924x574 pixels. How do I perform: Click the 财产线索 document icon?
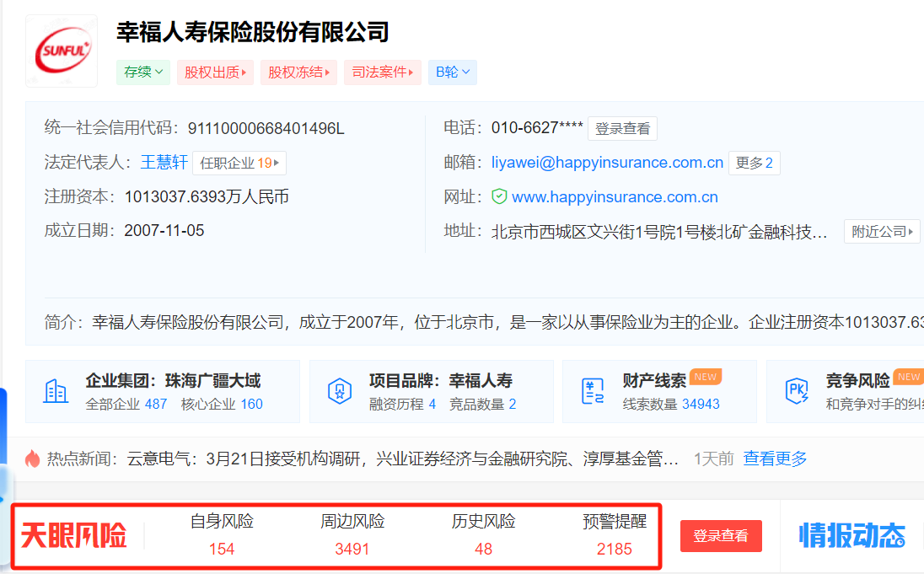(x=593, y=391)
